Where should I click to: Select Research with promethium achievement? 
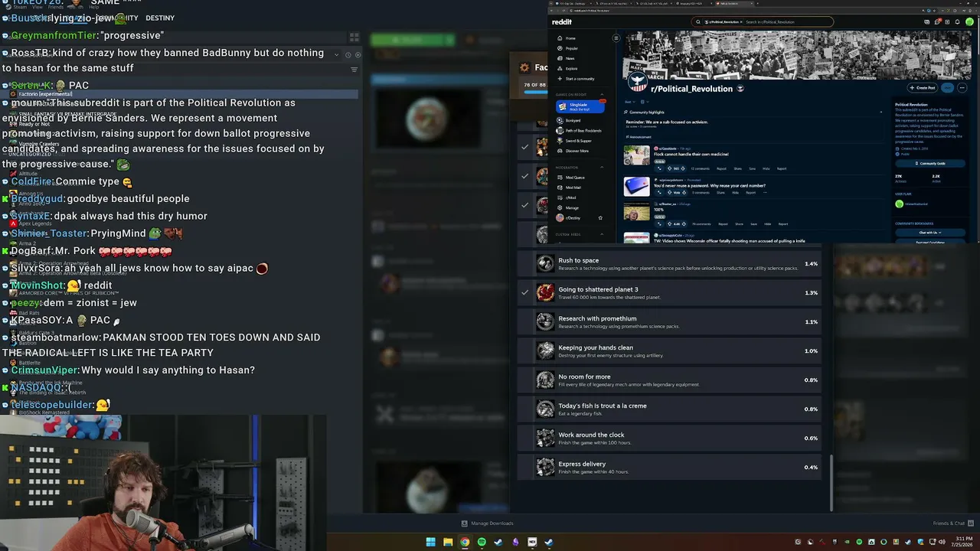[669, 321]
